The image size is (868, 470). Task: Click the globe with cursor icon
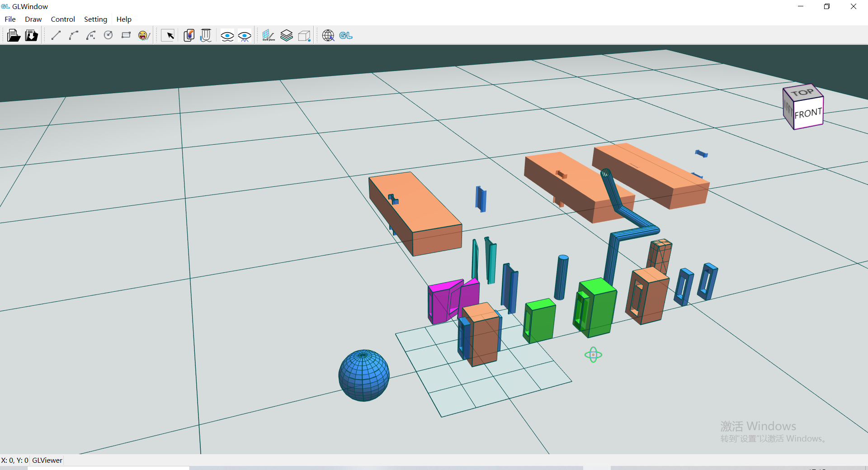pos(328,35)
